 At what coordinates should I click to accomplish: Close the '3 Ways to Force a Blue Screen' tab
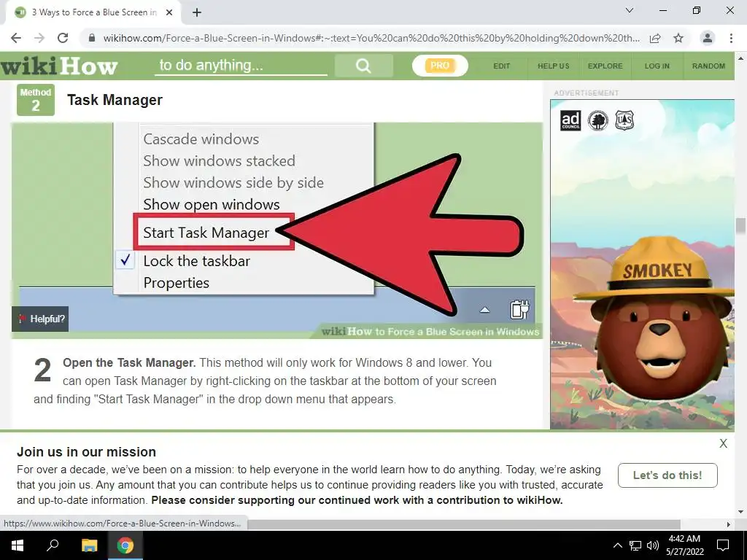click(169, 12)
